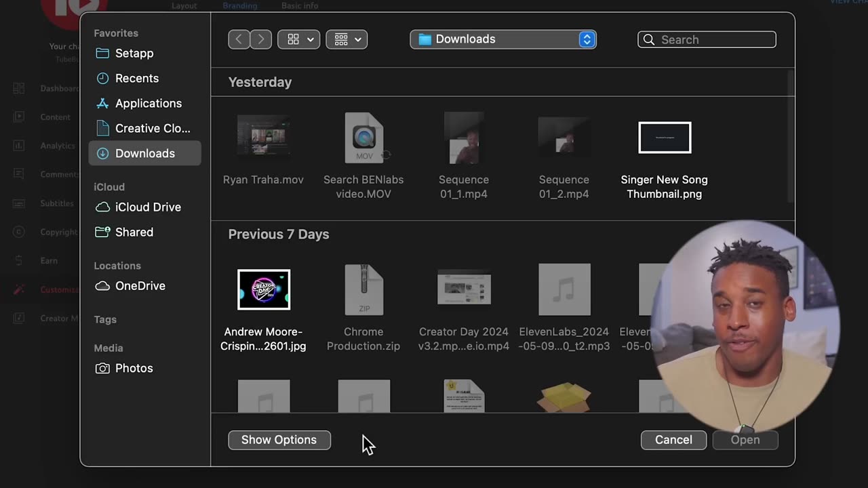Click the Open button
Viewport: 868px width, 488px height.
pos(745,440)
